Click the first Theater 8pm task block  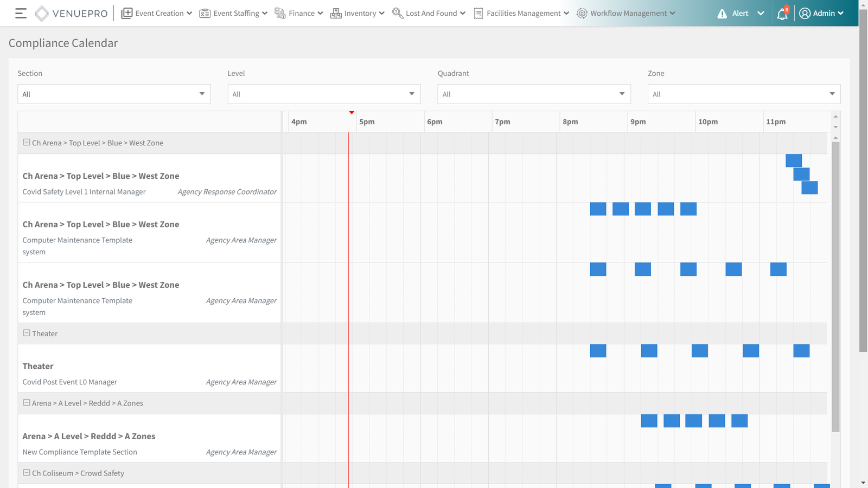(598, 351)
